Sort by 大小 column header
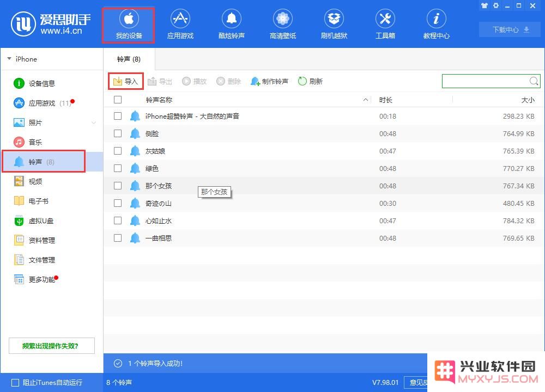The width and height of the screenshot is (545, 392). (528, 100)
